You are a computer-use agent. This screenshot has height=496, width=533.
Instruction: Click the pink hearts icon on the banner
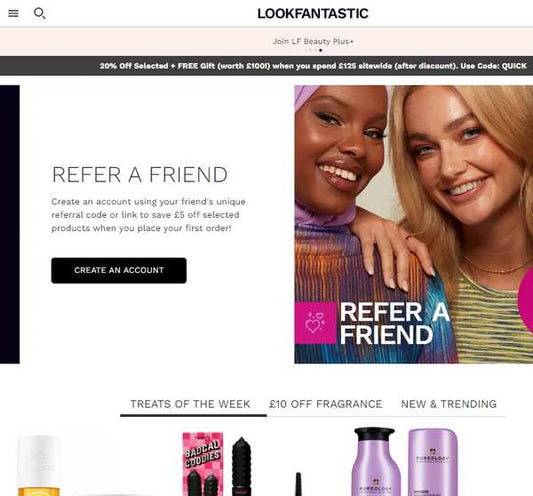(315, 323)
